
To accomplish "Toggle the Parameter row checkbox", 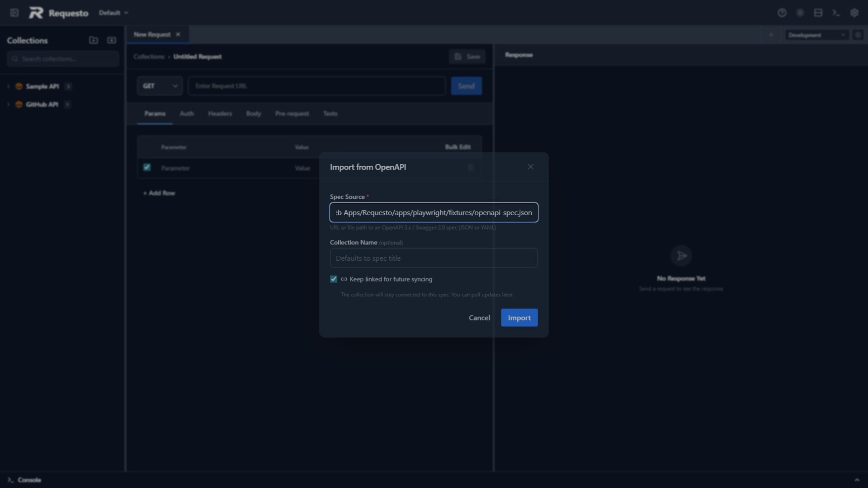I will [147, 167].
